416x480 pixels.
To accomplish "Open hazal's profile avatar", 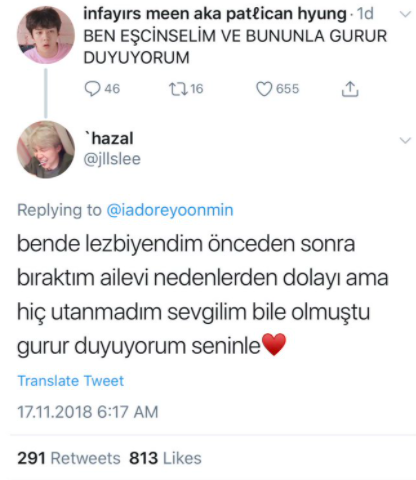I will (46, 149).
